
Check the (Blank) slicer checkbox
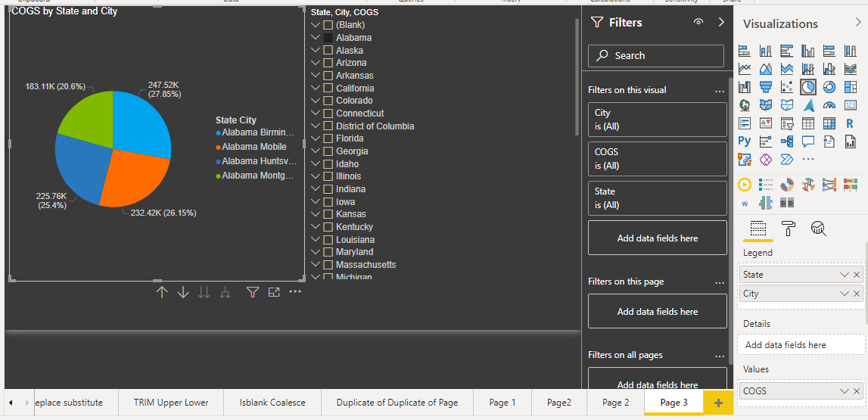point(328,25)
